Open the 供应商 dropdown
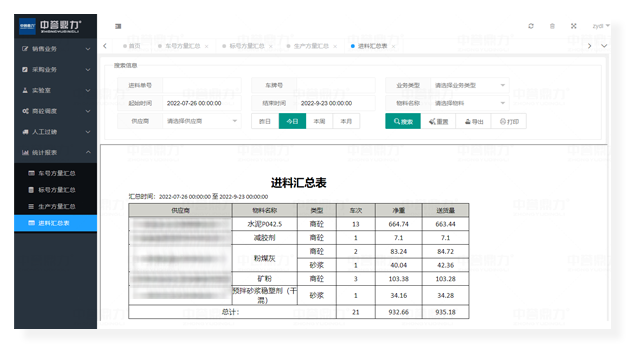This screenshot has width=637, height=364. click(x=202, y=121)
